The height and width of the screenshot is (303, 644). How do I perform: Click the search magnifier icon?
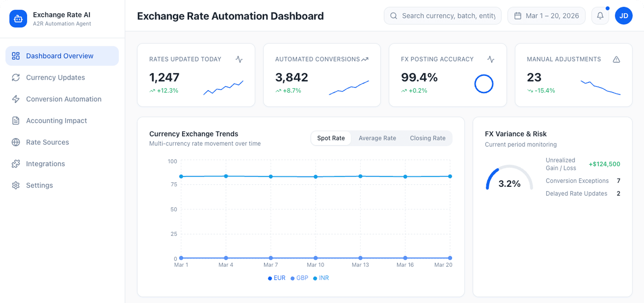[x=393, y=16]
